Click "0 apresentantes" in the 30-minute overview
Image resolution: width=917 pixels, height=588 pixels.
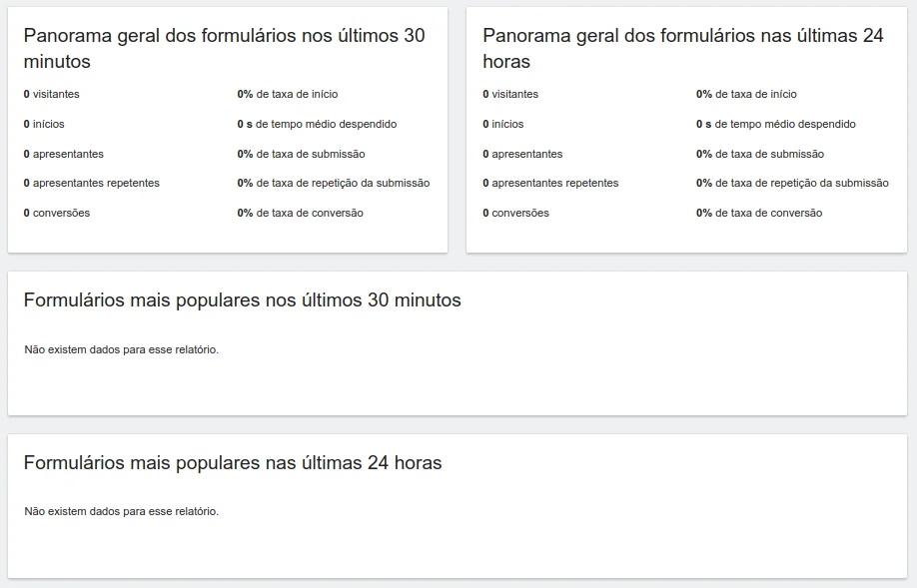tap(64, 154)
